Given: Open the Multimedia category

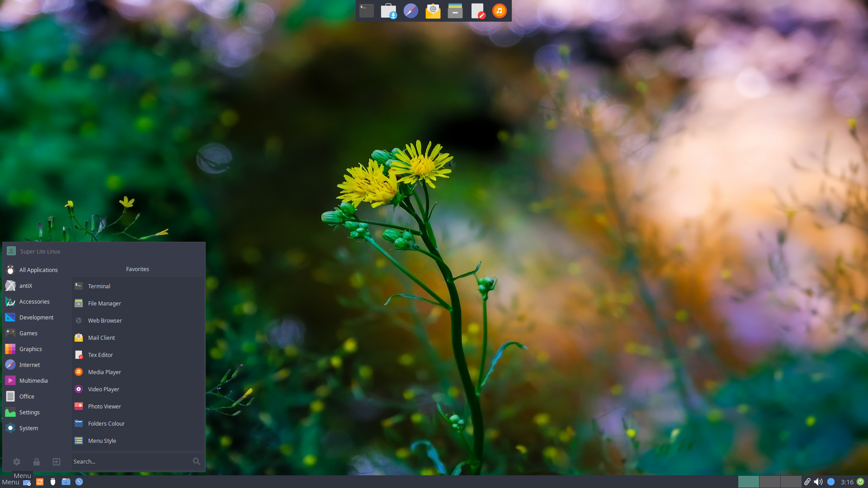Looking at the screenshot, I should click(x=37, y=380).
